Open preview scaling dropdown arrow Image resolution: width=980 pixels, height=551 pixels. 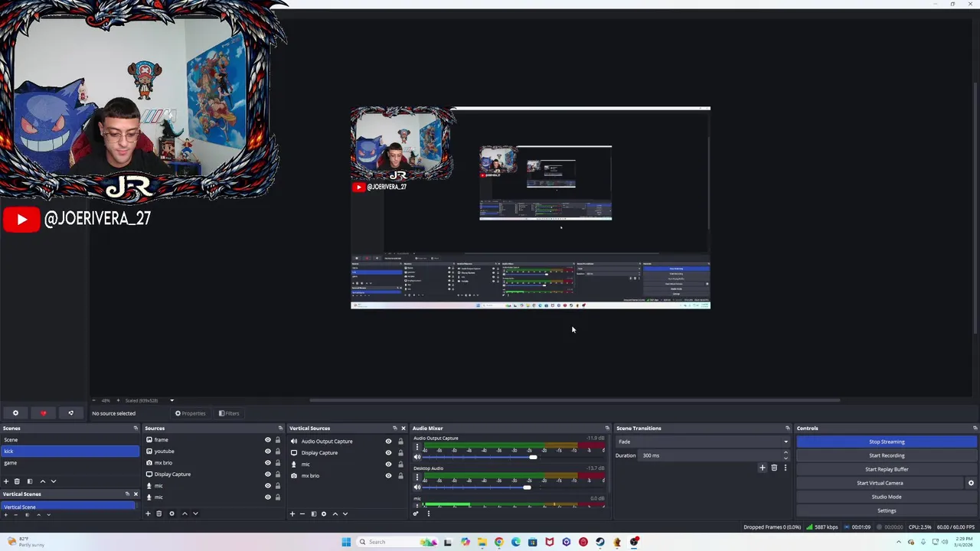pos(171,400)
